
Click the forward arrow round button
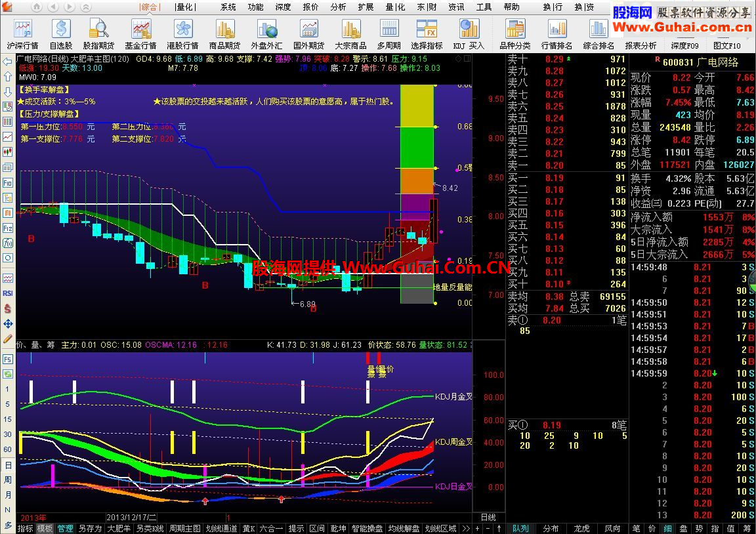[70, 7]
